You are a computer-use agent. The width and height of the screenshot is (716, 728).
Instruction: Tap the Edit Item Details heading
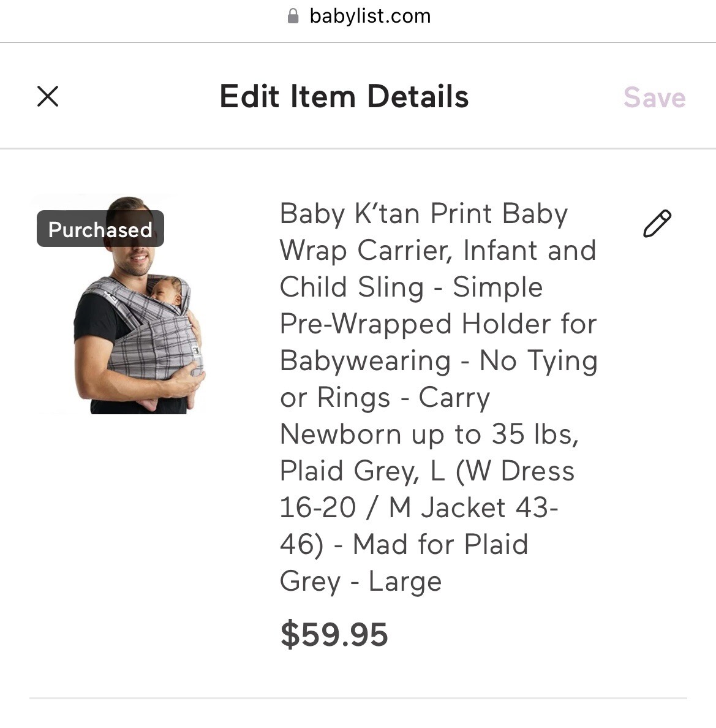click(344, 97)
